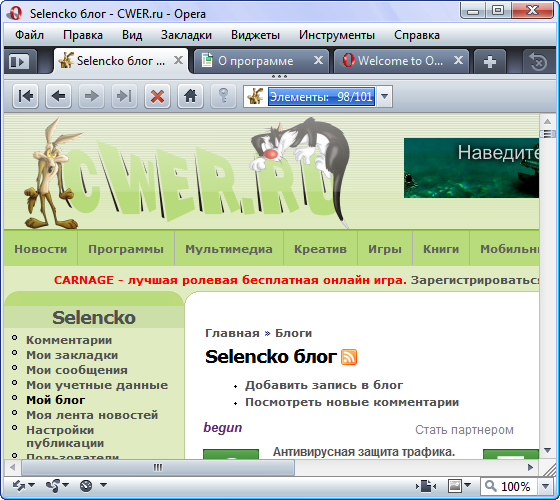
Task: Close the О программе tab
Action: point(318,60)
